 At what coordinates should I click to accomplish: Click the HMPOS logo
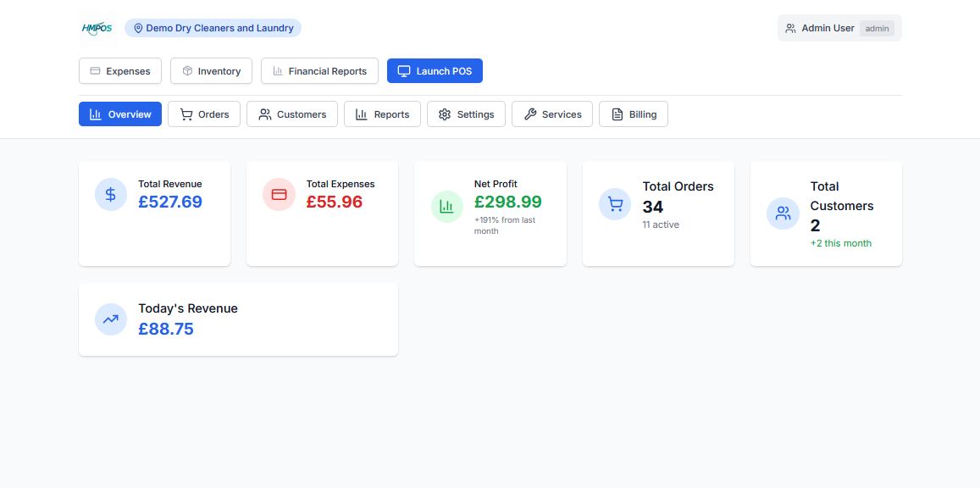[97, 28]
